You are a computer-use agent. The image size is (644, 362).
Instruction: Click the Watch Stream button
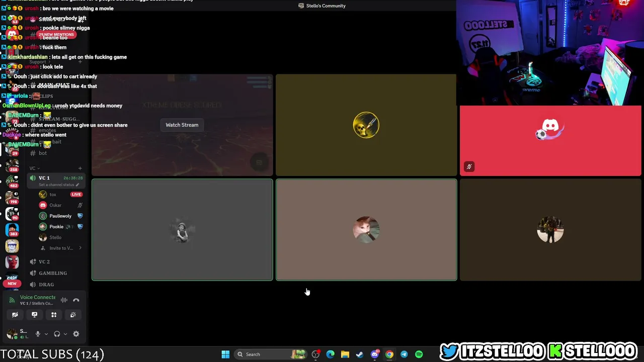(x=182, y=125)
